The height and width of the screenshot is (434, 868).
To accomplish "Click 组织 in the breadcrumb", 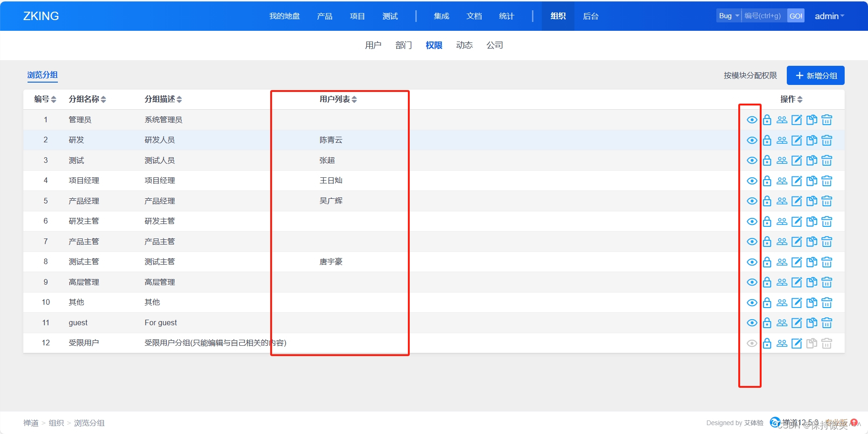I will point(56,423).
